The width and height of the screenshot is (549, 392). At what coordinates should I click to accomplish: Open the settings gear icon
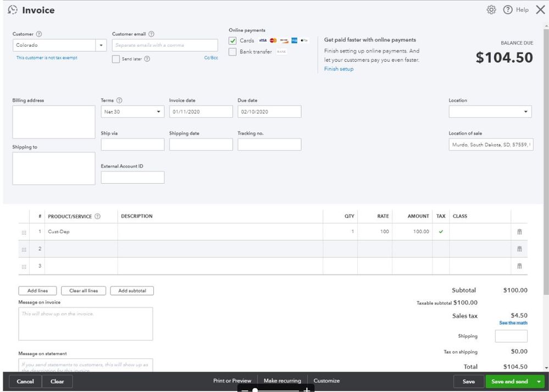click(491, 10)
